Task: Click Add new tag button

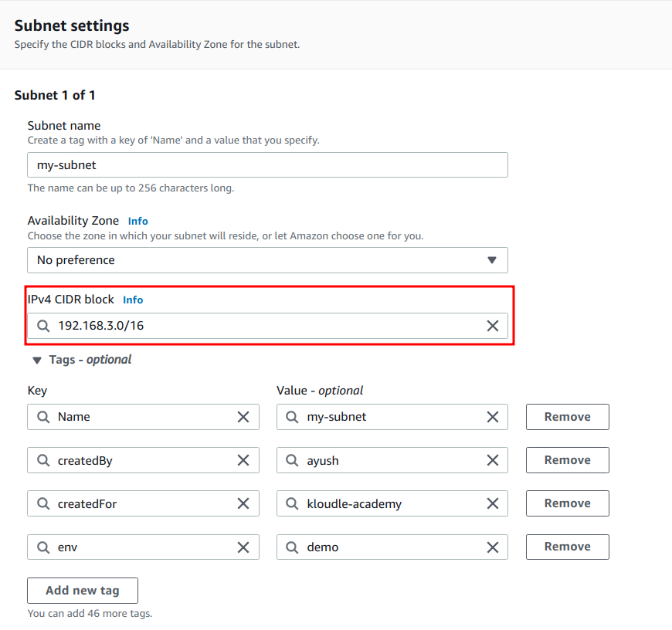Action: tap(83, 591)
